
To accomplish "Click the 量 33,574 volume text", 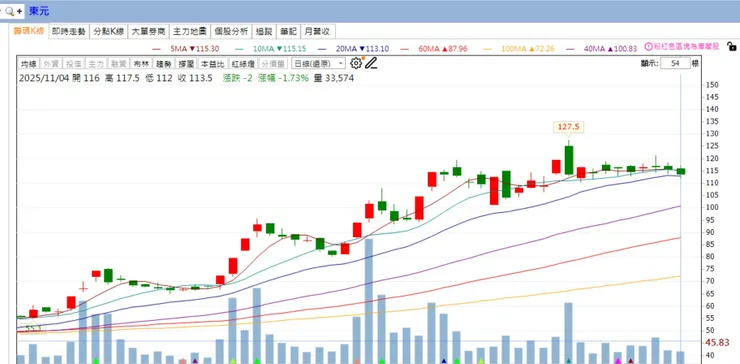I will [333, 78].
